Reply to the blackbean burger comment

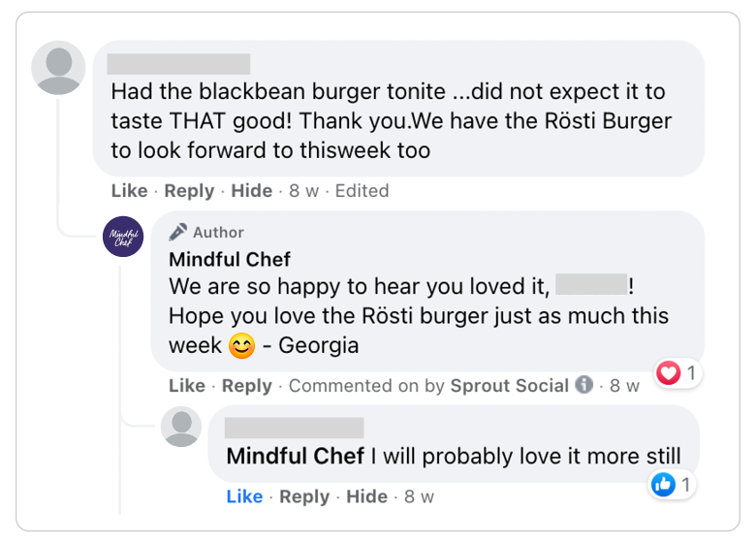(x=189, y=190)
